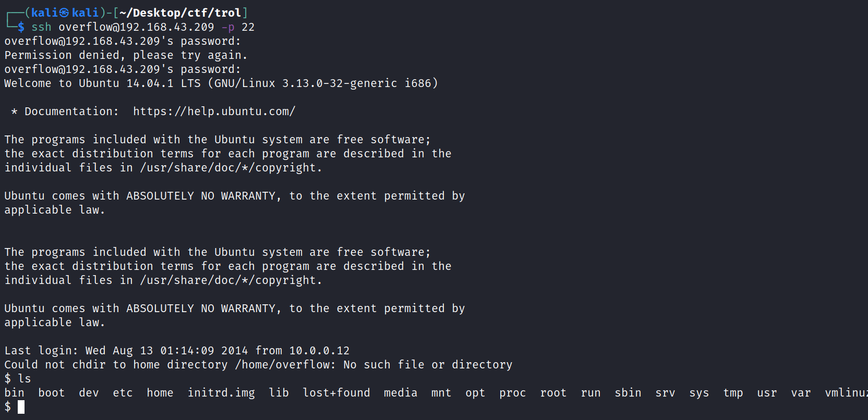The image size is (868, 420).
Task: Click 'proc' in the ls output
Action: click(512, 393)
